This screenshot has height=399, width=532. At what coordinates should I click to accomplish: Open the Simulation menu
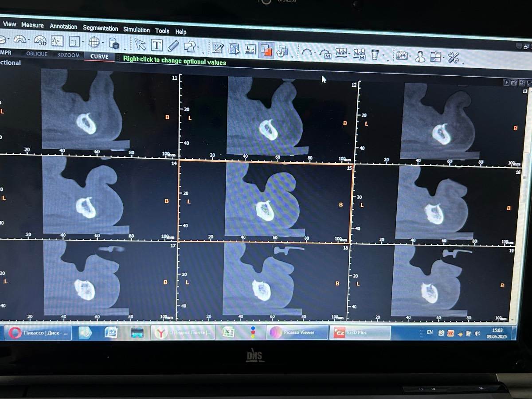click(136, 30)
